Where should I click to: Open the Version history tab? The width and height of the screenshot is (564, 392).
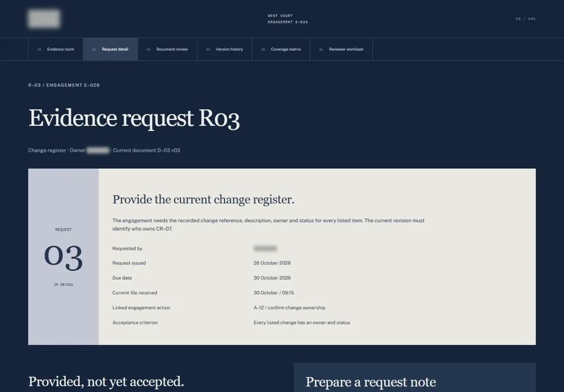pos(224,49)
